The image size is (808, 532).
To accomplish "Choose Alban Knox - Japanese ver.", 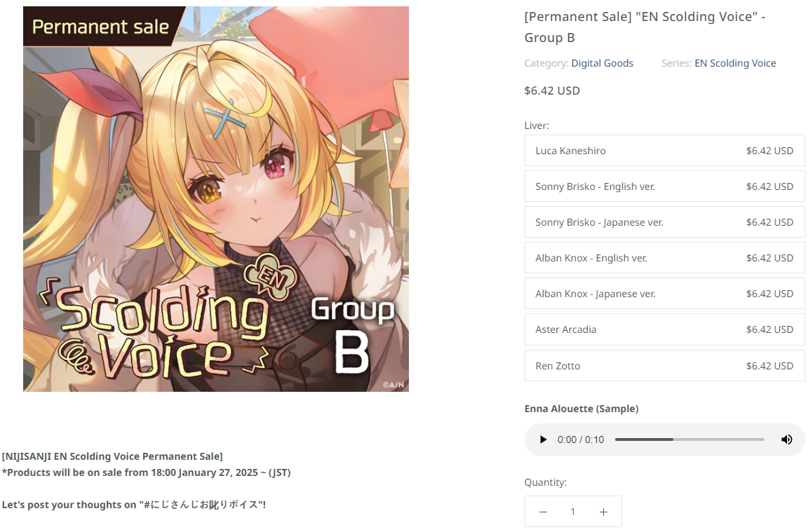I will [x=664, y=294].
